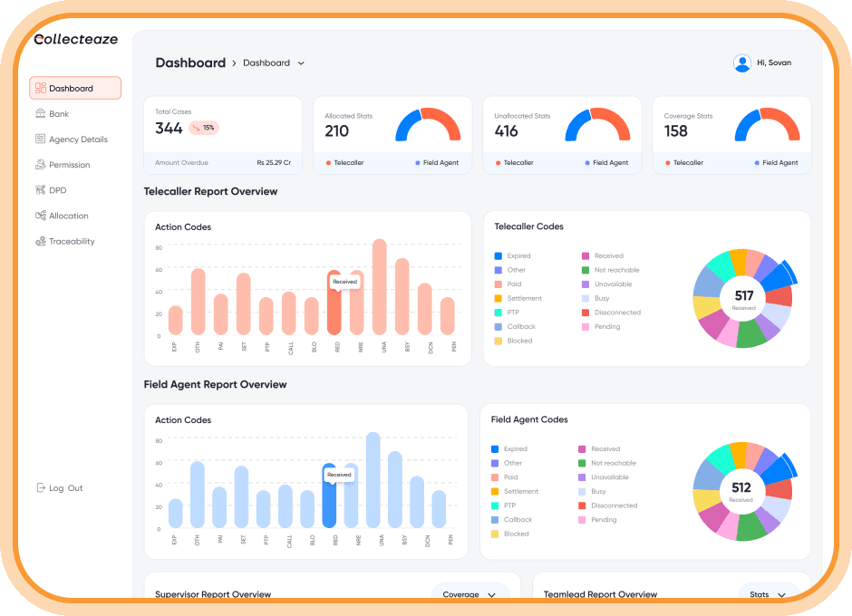Go to Agency Details page
The width and height of the screenshot is (852, 616).
pos(78,140)
